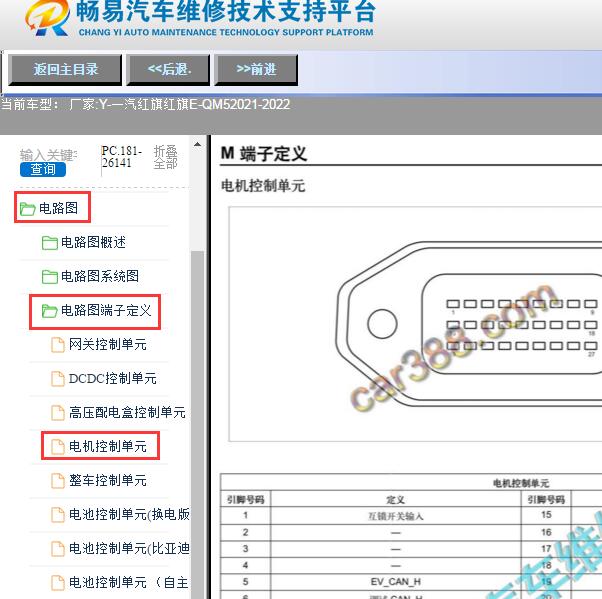The image size is (602, 599).
Task: Click the 高压配电盒控制单元 document icon
Action: (58, 412)
